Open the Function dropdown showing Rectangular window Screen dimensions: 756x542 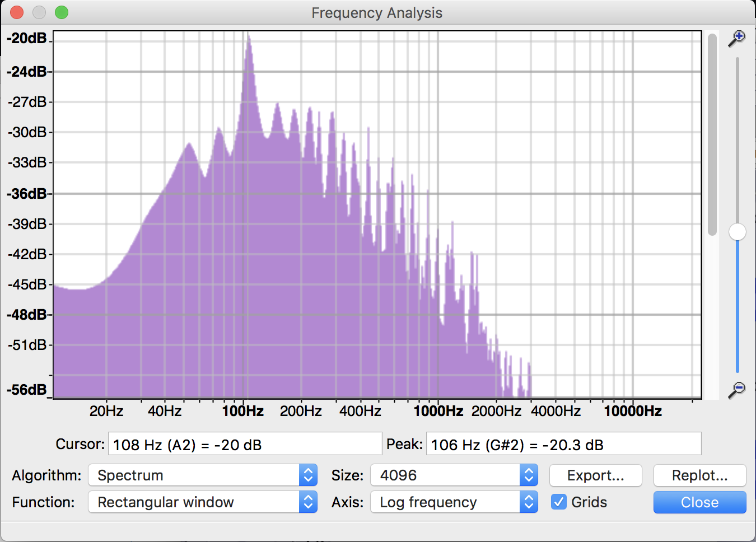tap(203, 502)
